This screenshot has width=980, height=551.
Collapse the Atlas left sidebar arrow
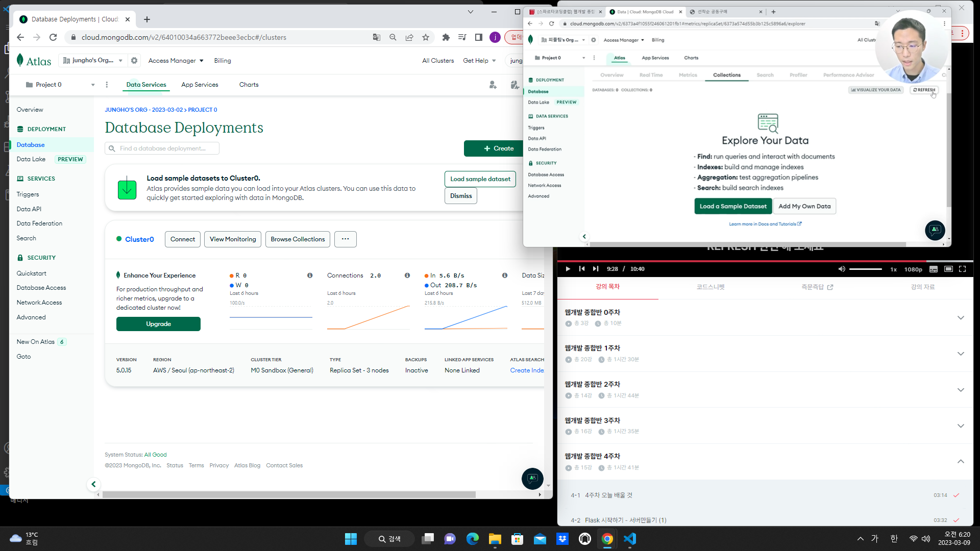click(93, 484)
